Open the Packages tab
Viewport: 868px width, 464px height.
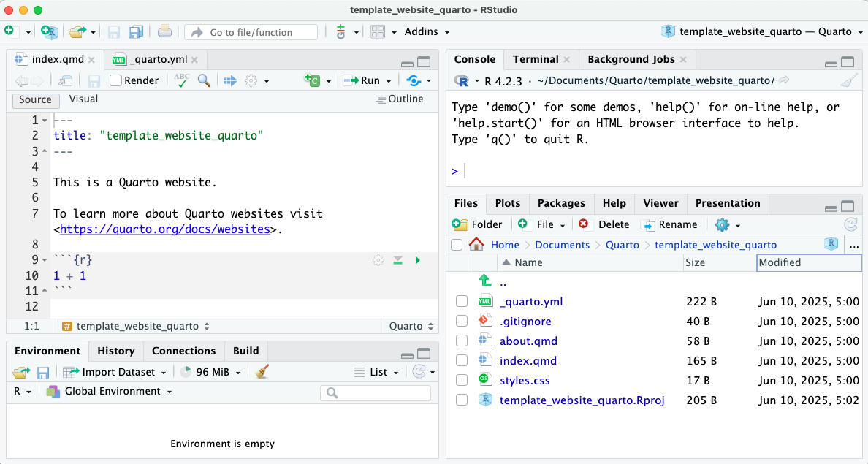click(561, 203)
